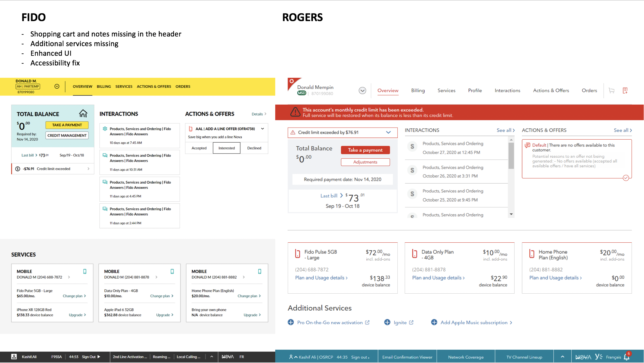Click Fido Take a Payment button

click(x=67, y=125)
